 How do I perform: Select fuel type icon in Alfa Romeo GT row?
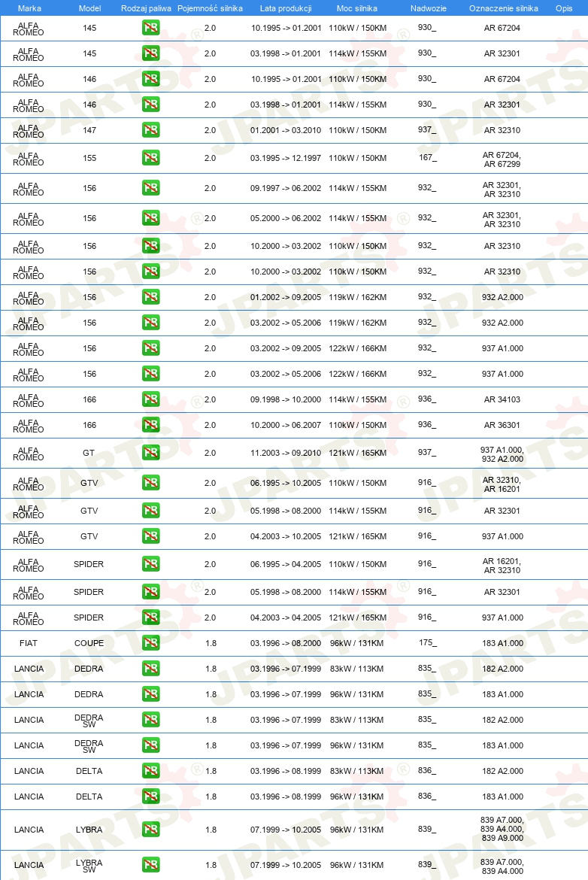click(x=151, y=452)
